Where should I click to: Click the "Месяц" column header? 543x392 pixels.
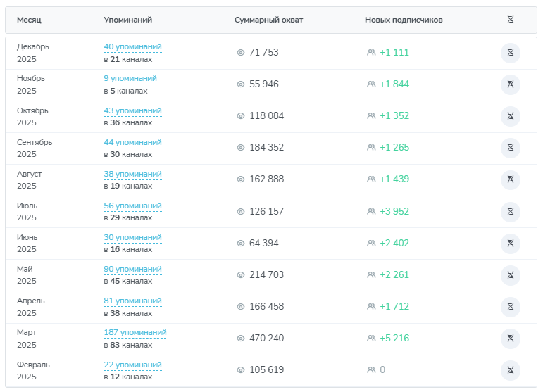(x=29, y=20)
